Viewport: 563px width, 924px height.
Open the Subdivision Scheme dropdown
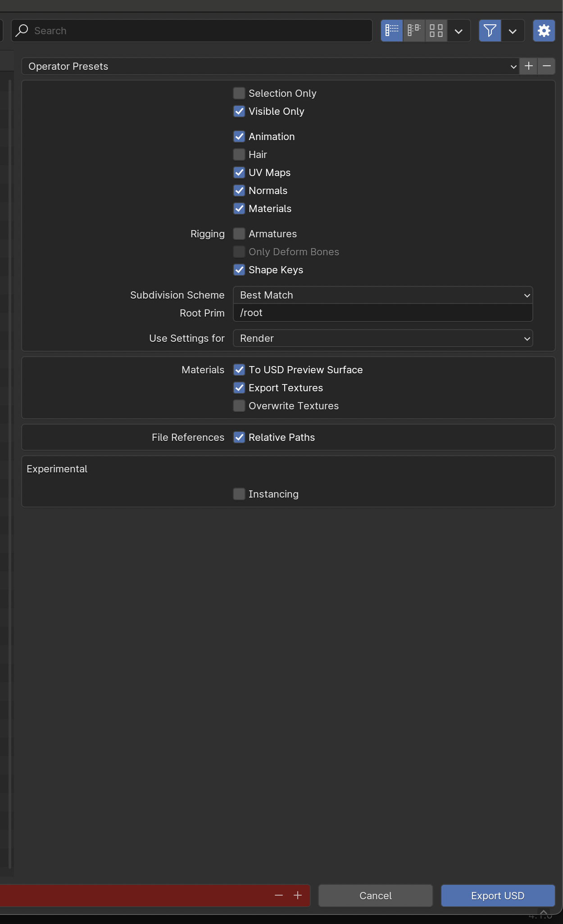pos(382,295)
